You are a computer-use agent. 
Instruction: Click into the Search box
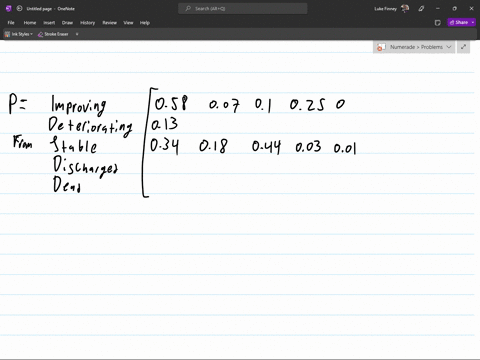pyautogui.click(x=243, y=9)
